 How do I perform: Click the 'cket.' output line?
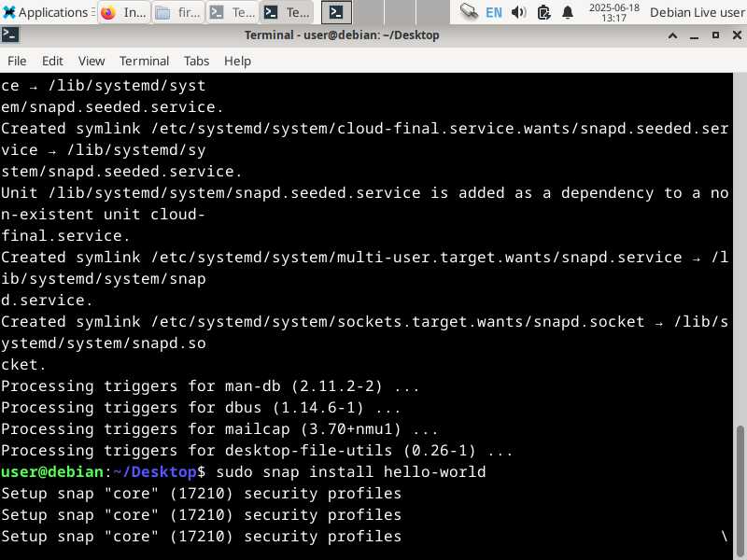tap(23, 365)
